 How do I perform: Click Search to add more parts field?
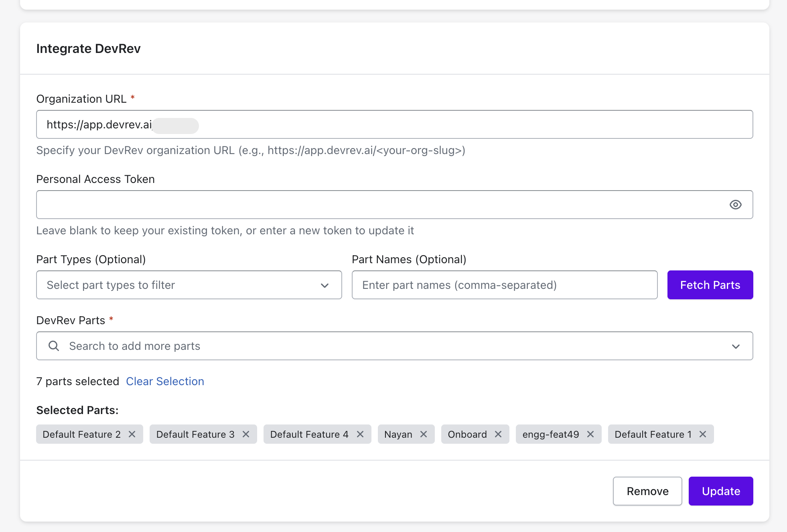361,346
